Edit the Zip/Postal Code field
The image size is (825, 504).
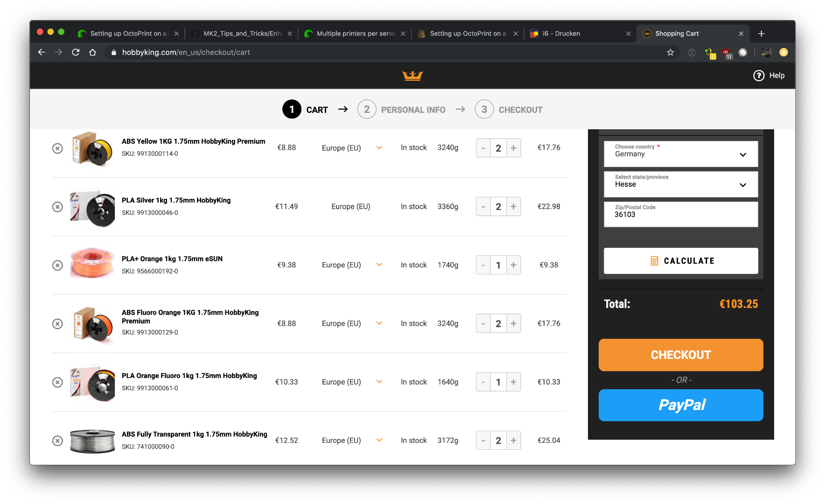click(681, 215)
